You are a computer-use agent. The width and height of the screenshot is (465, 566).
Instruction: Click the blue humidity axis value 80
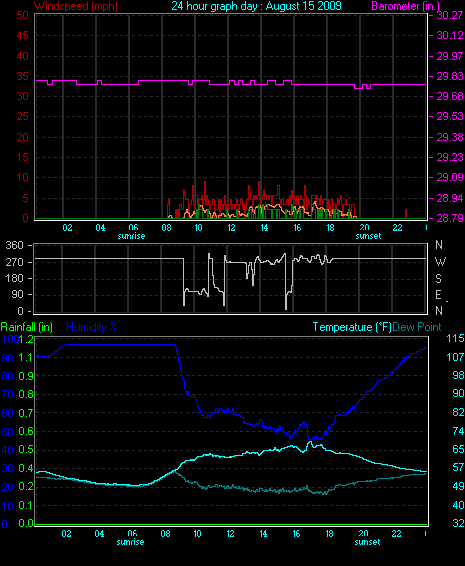click(8, 376)
